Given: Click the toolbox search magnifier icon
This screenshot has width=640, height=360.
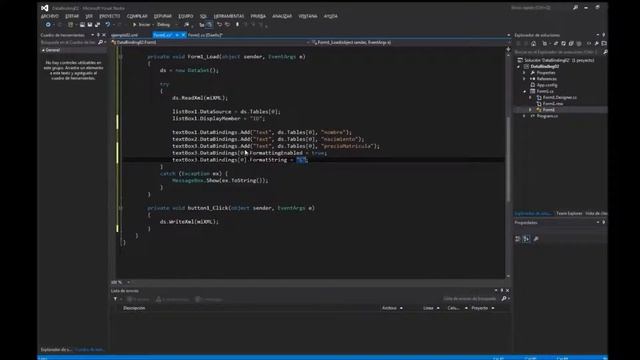Looking at the screenshot, I should (x=100, y=42).
